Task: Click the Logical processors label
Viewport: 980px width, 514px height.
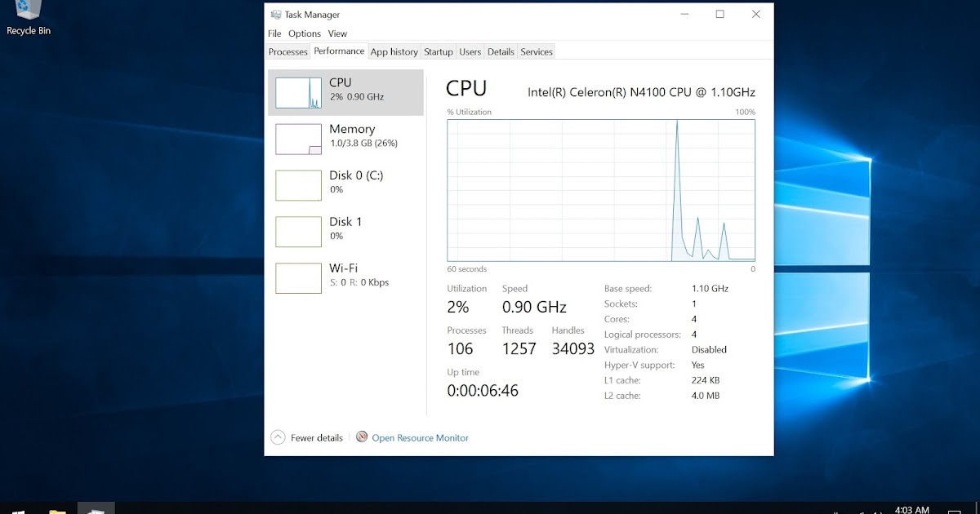Action: pyautogui.click(x=642, y=335)
